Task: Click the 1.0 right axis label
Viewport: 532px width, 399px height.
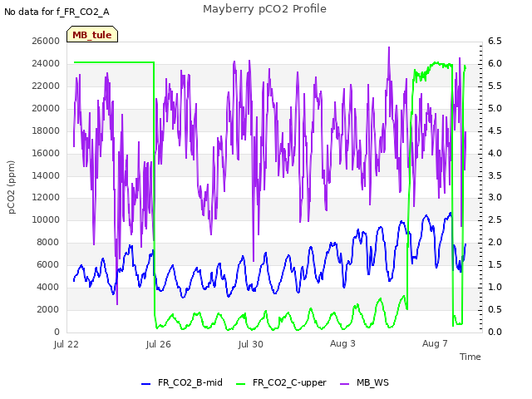Action: click(495, 287)
